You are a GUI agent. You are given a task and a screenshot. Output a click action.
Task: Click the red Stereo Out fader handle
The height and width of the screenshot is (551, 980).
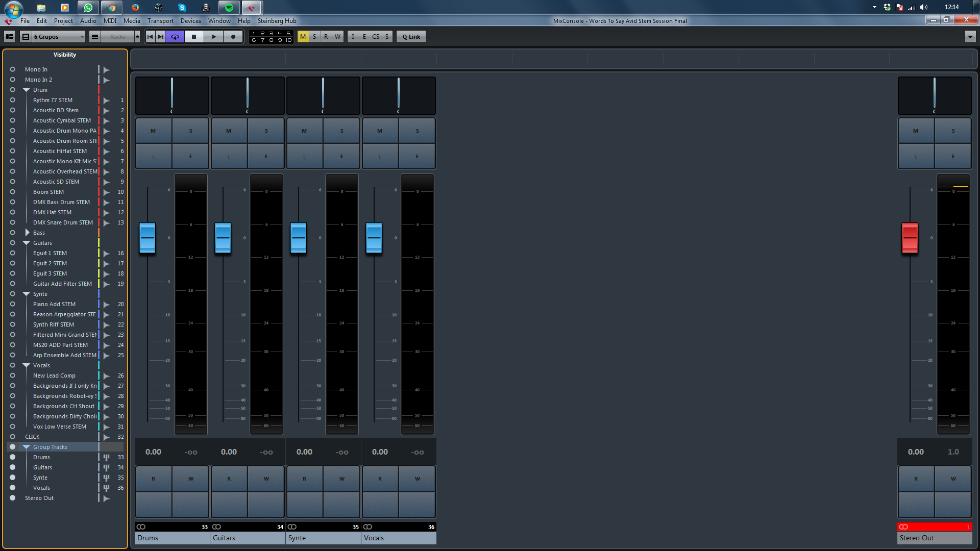[x=910, y=238]
